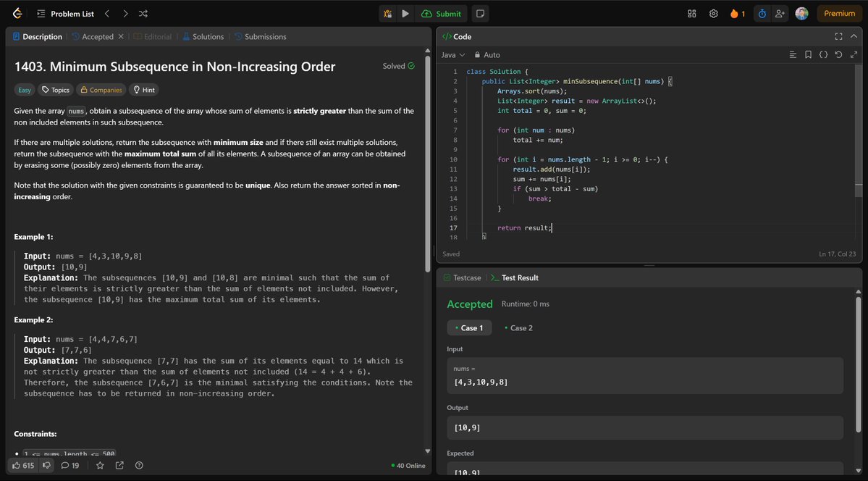Dislike the problem with thumbs down
The width and height of the screenshot is (868, 481).
pos(47,466)
